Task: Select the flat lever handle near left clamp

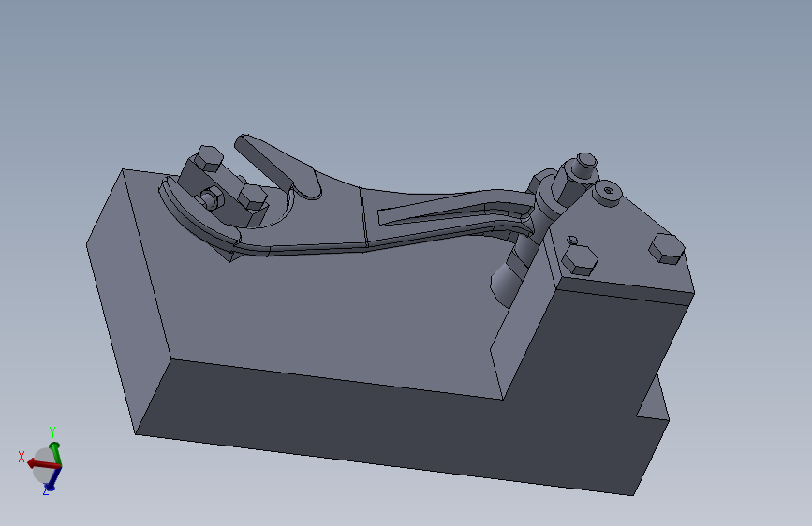Action: [277, 167]
